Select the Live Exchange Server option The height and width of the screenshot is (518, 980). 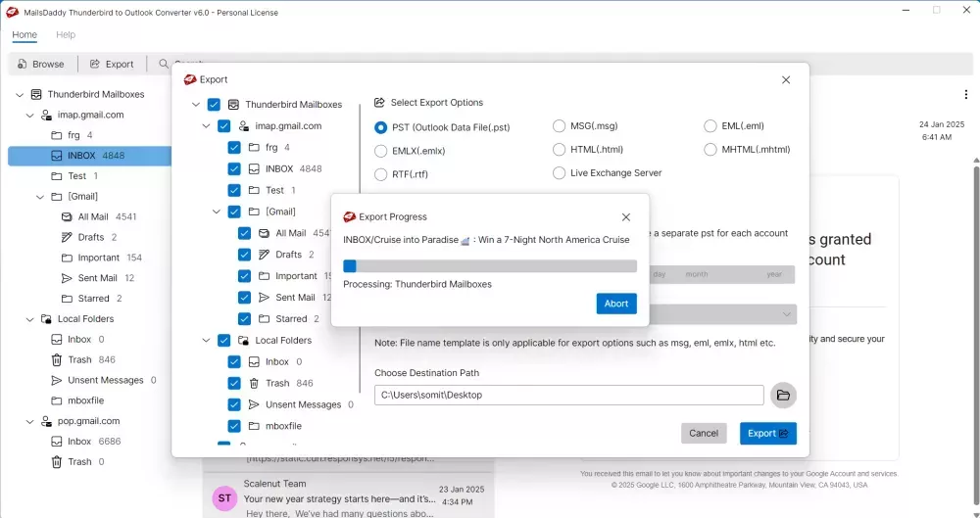[x=559, y=173]
